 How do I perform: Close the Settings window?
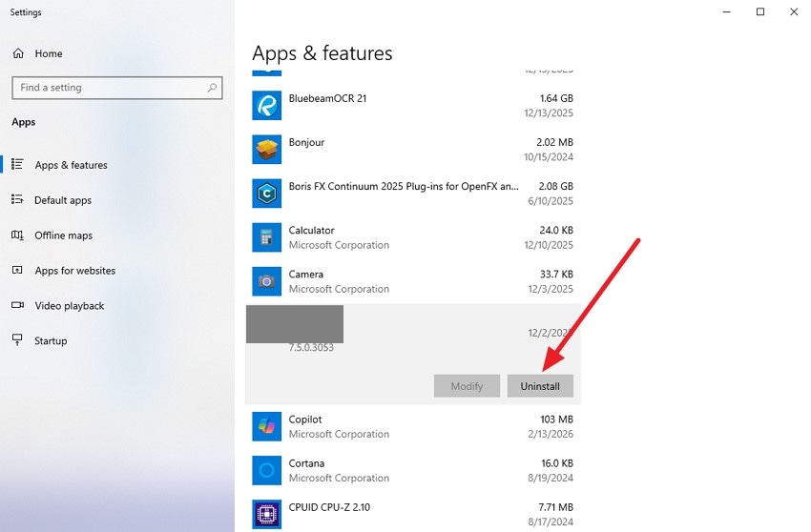794,11
